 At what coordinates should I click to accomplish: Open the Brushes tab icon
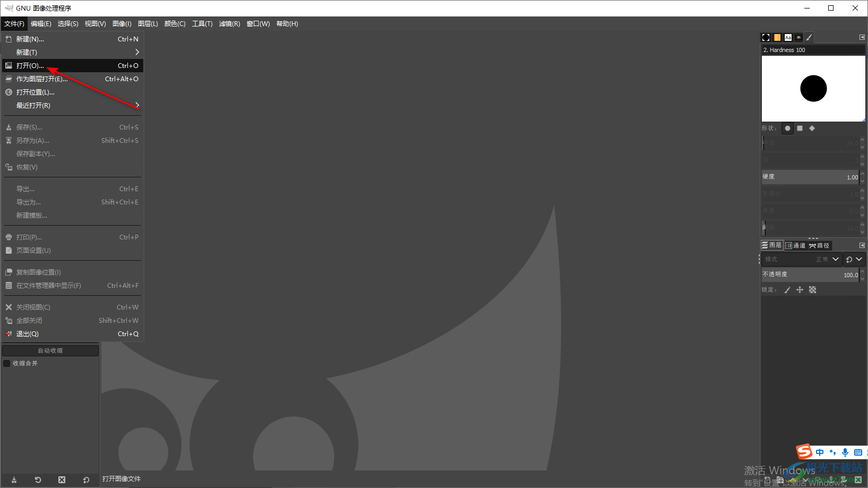(x=766, y=37)
